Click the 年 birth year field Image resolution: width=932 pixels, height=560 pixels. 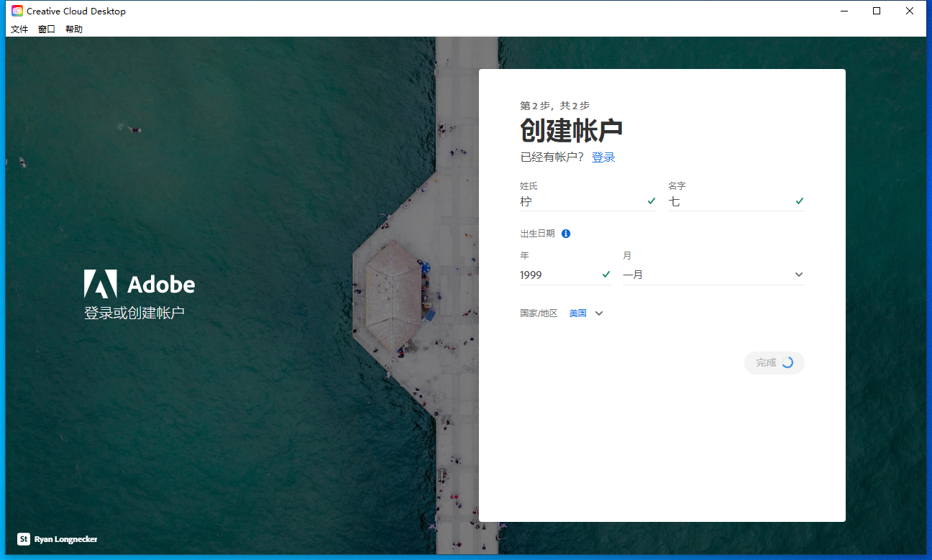pyautogui.click(x=566, y=275)
